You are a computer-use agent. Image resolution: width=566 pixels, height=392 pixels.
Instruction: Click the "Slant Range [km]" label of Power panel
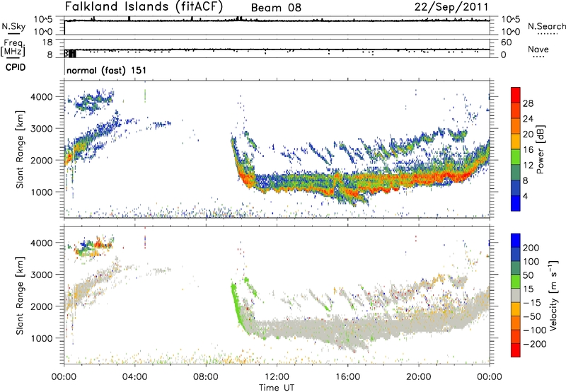(x=20, y=149)
